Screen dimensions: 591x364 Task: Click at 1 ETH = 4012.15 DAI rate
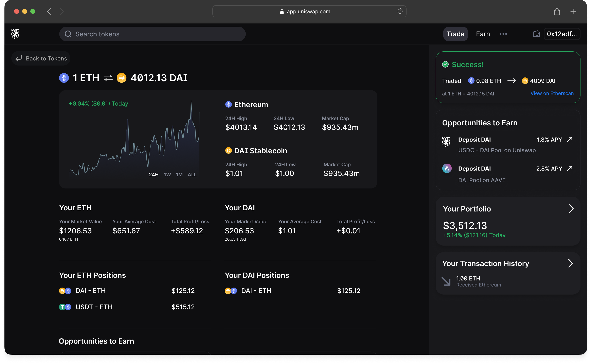[x=468, y=94]
